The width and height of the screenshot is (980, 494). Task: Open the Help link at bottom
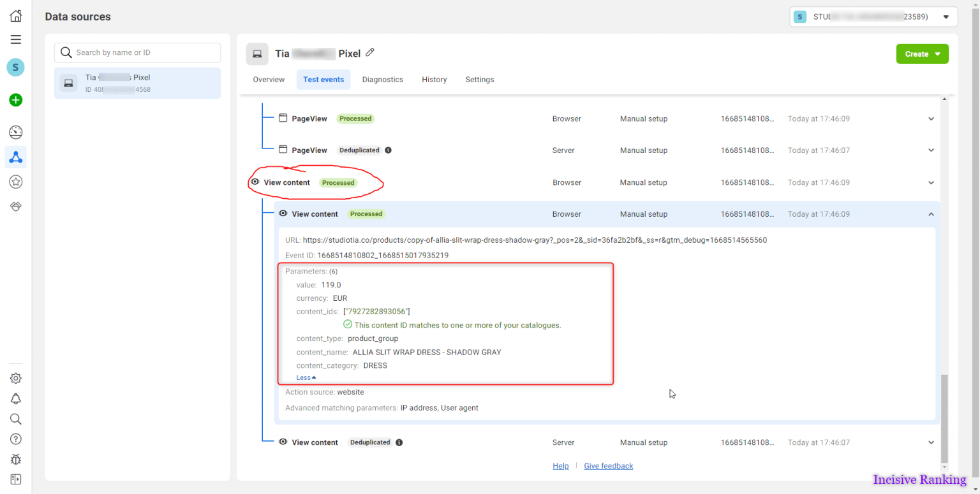[x=561, y=466]
